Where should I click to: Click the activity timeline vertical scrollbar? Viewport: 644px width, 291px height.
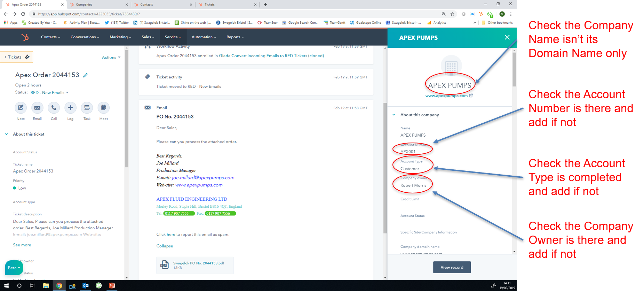point(385,168)
